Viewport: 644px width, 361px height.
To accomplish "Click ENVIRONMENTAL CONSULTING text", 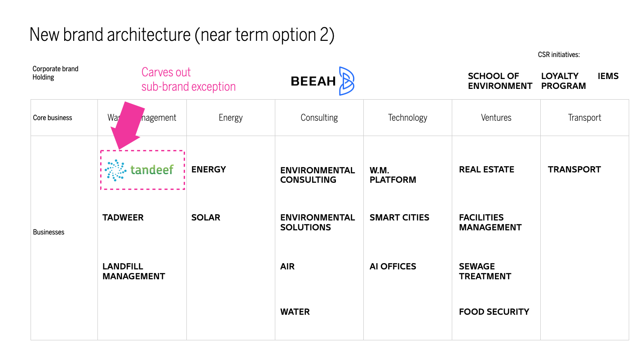I will click(318, 175).
